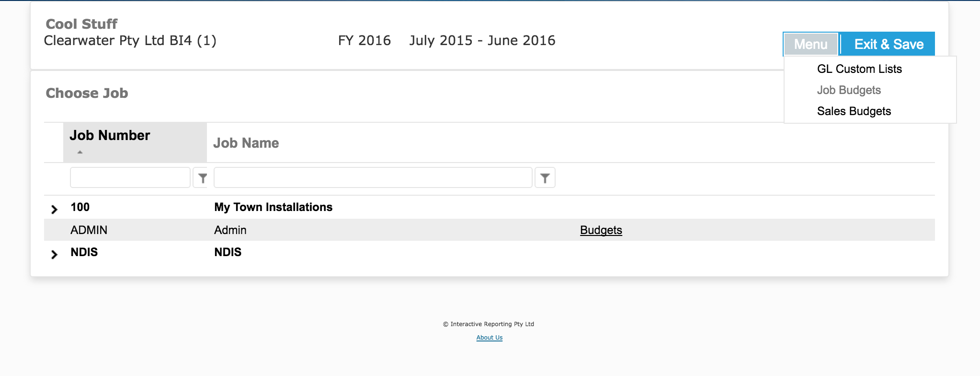Click the Exit & Save button

click(x=889, y=44)
